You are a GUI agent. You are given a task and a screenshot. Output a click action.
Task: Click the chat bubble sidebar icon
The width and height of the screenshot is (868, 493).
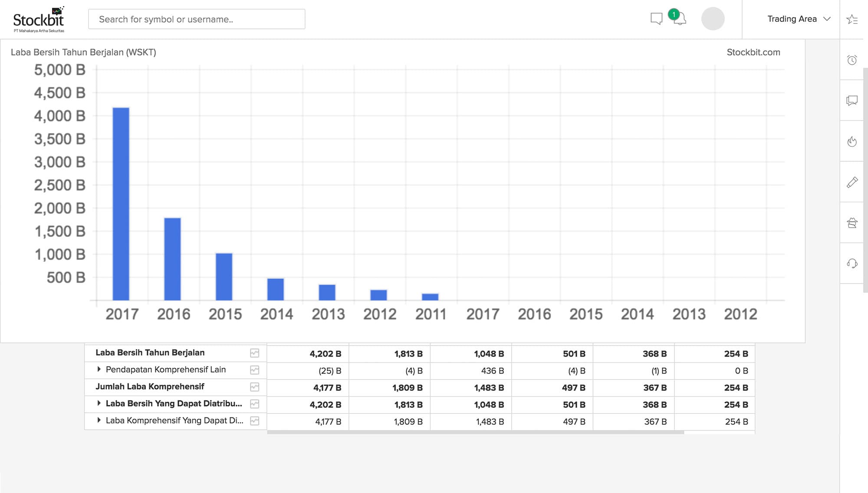852,99
